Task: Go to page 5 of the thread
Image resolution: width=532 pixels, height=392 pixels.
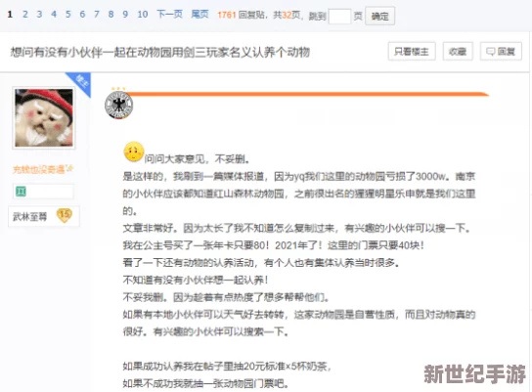Action: coord(68,15)
